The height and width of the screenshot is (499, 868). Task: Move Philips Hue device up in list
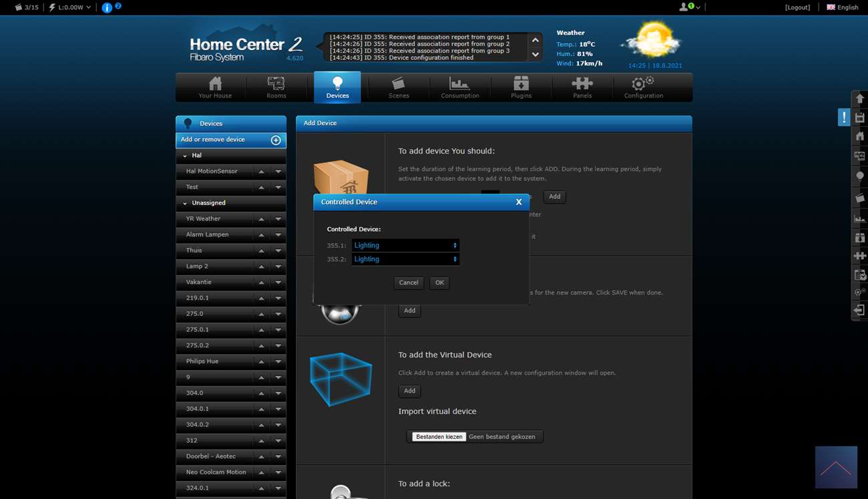tap(262, 361)
